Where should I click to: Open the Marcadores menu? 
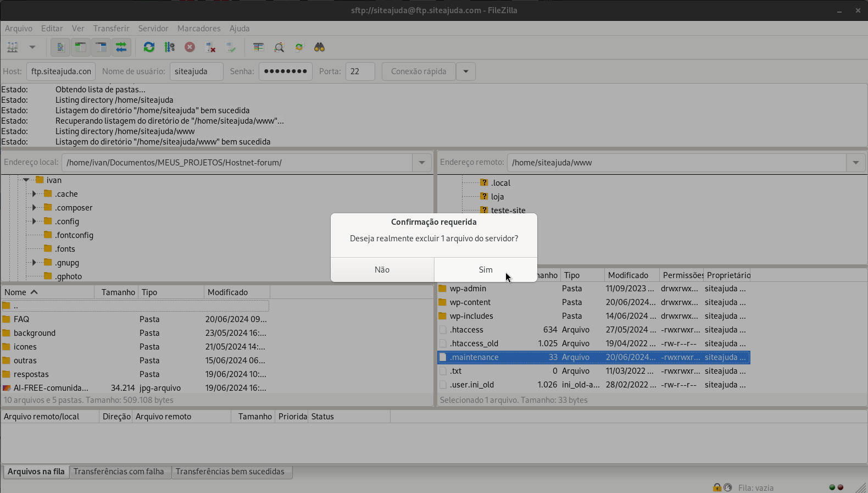tap(199, 28)
